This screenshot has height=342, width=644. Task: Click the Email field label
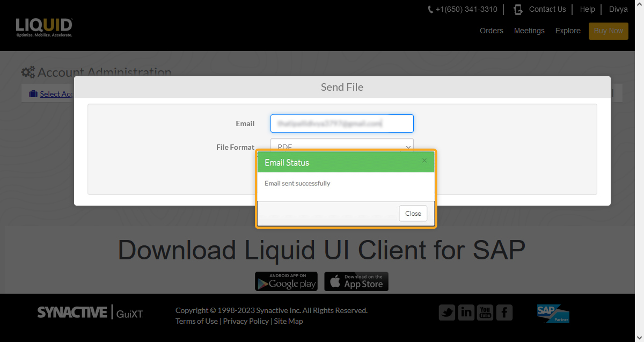(245, 123)
